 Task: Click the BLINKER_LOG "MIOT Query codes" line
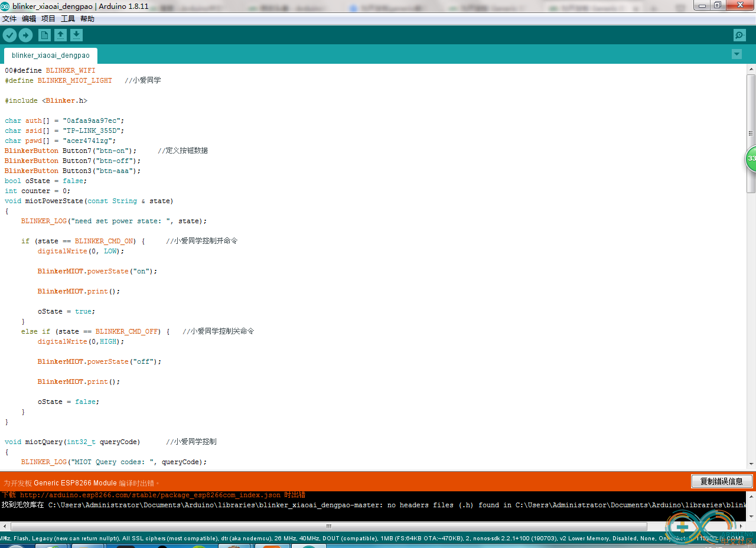114,462
